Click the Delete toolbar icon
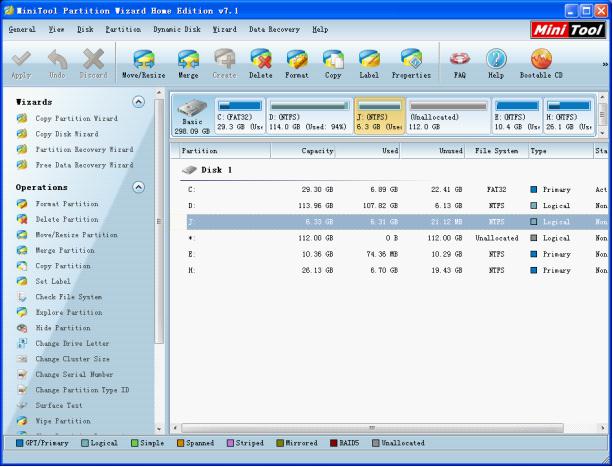This screenshot has height=467, width=613. tap(261, 59)
